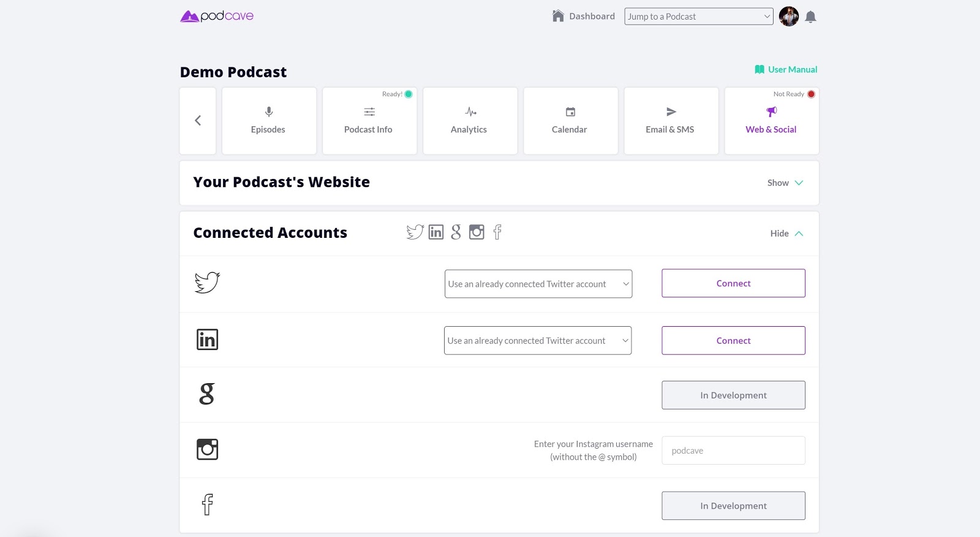Open the Dashboard home icon
The image size is (980, 537).
coord(558,16)
